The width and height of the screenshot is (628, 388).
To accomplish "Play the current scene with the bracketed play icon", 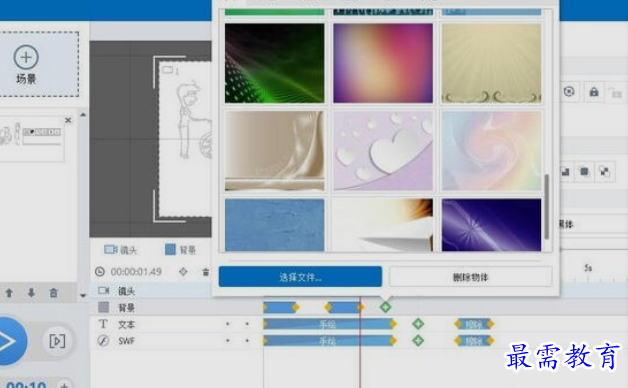I will (57, 341).
